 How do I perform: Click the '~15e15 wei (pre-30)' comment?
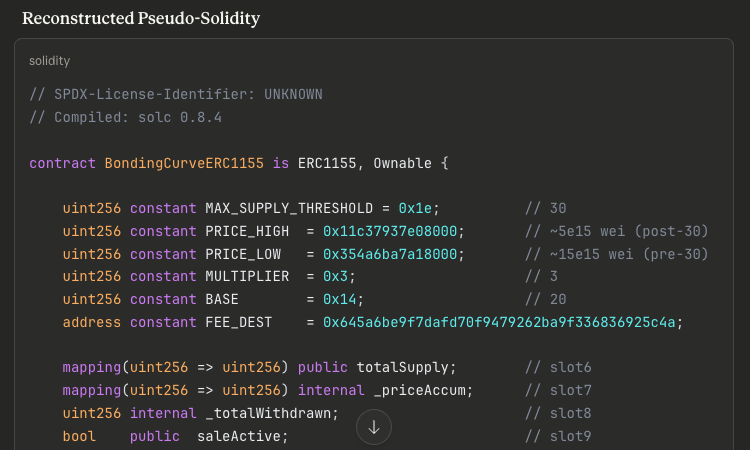pyautogui.click(x=617, y=254)
